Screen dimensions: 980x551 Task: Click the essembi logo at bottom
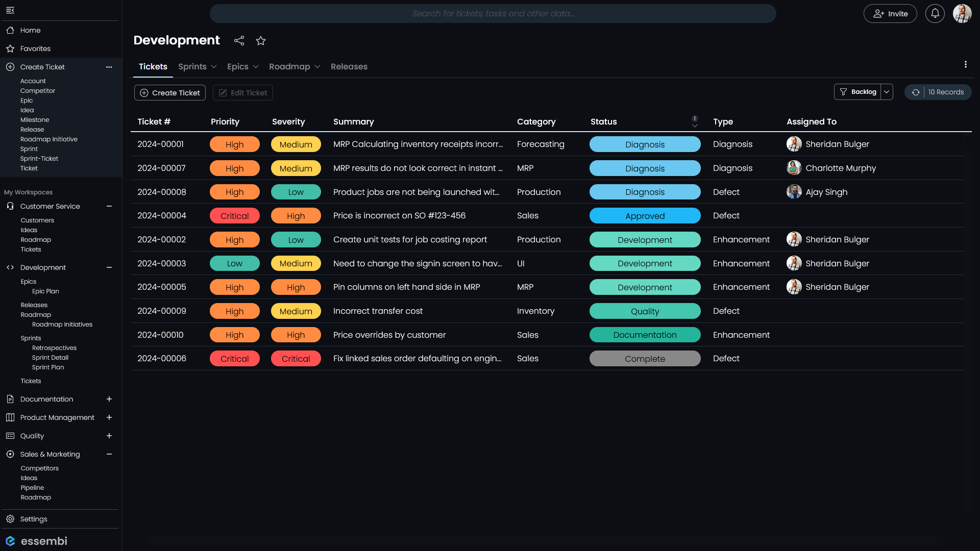36,541
